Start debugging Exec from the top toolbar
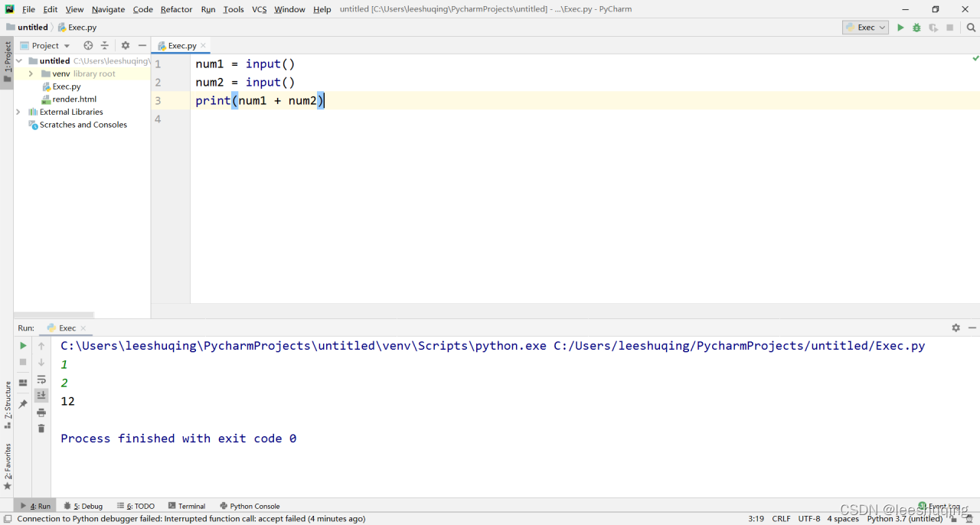Image resolution: width=980 pixels, height=525 pixels. coord(916,28)
